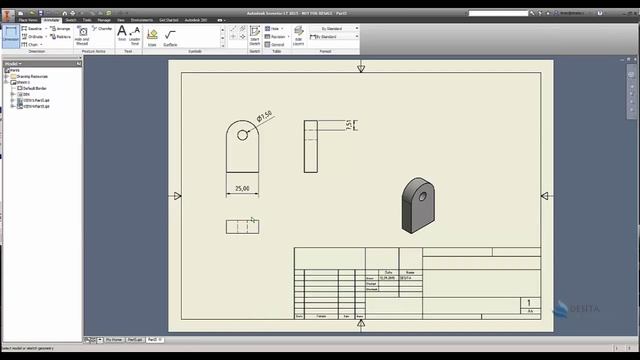Click the Feature Notes panel label

click(94, 51)
